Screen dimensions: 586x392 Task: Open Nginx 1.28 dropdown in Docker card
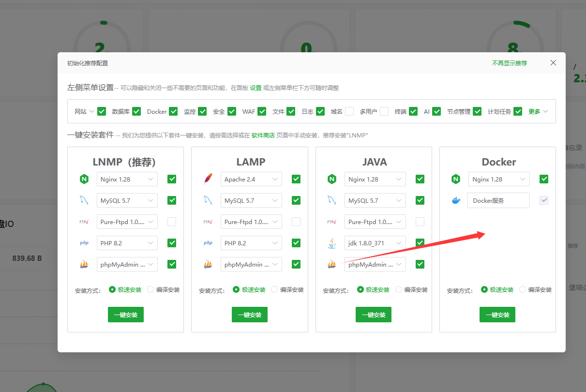tap(499, 179)
